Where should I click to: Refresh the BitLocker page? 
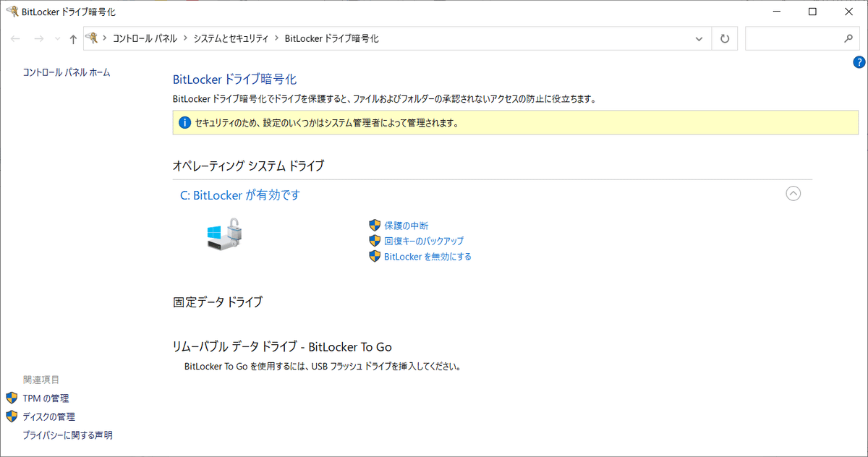pos(725,39)
